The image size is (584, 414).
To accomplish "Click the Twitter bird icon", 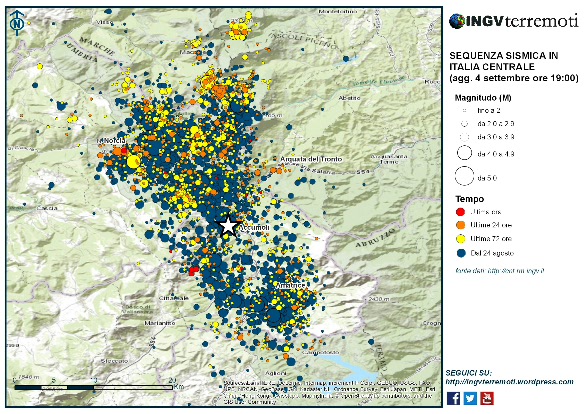I will pyautogui.click(x=470, y=398).
